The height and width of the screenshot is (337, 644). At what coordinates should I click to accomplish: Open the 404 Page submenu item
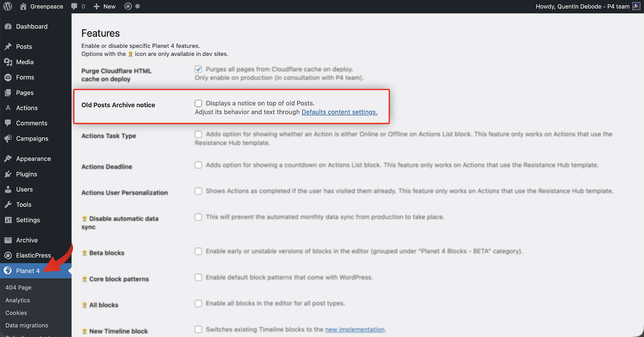[x=18, y=287]
